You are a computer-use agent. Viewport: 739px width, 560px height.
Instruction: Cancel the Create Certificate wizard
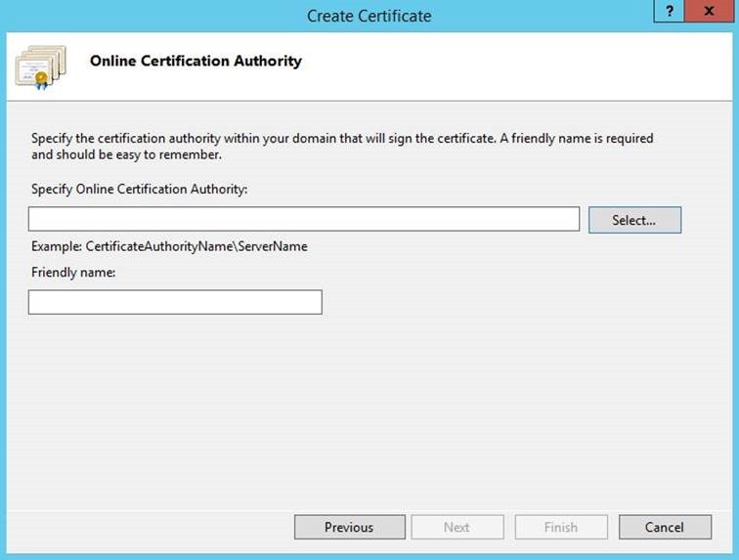click(x=665, y=527)
